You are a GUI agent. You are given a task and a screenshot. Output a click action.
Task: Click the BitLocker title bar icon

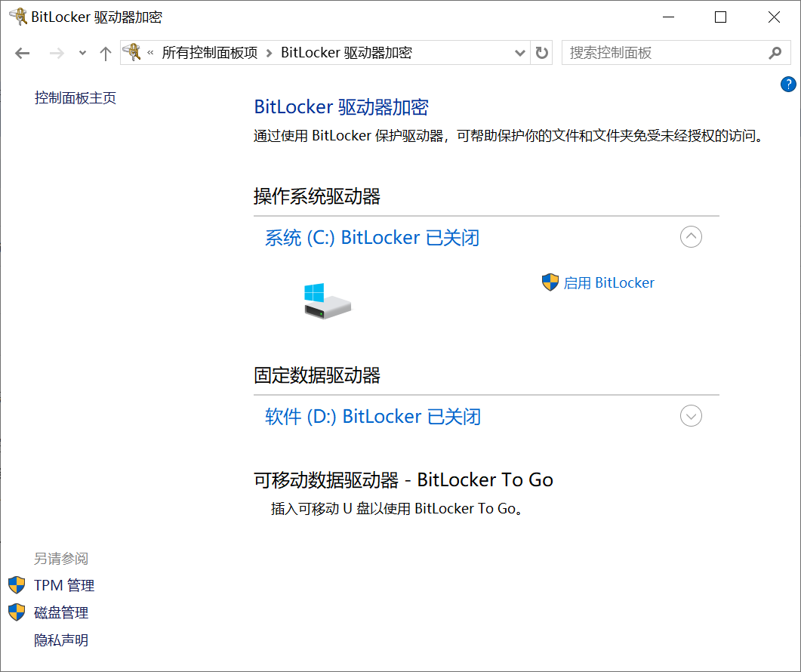pos(18,17)
